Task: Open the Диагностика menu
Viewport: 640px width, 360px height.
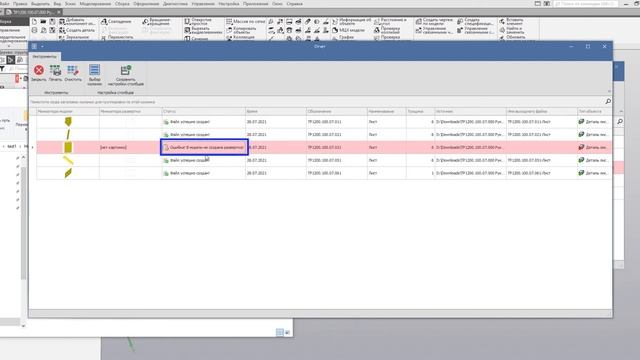Action: tap(176, 4)
